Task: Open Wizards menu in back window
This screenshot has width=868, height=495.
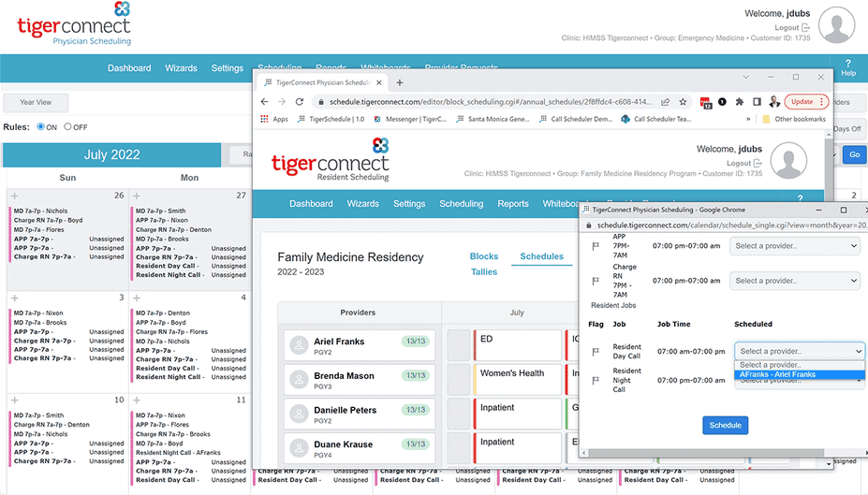Action: coord(181,68)
